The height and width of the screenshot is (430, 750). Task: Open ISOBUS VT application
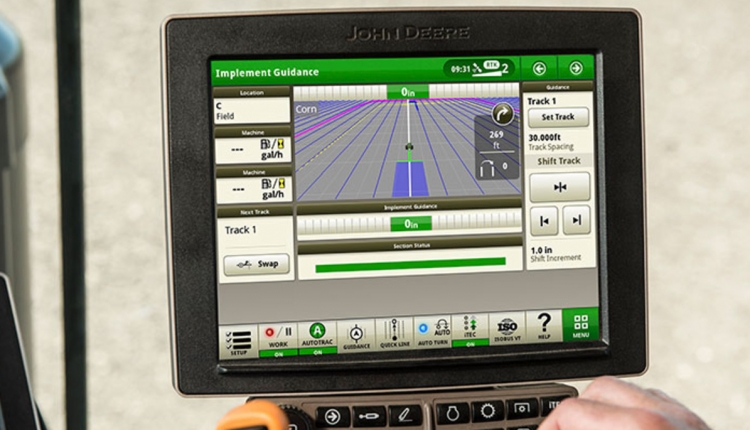(x=507, y=328)
